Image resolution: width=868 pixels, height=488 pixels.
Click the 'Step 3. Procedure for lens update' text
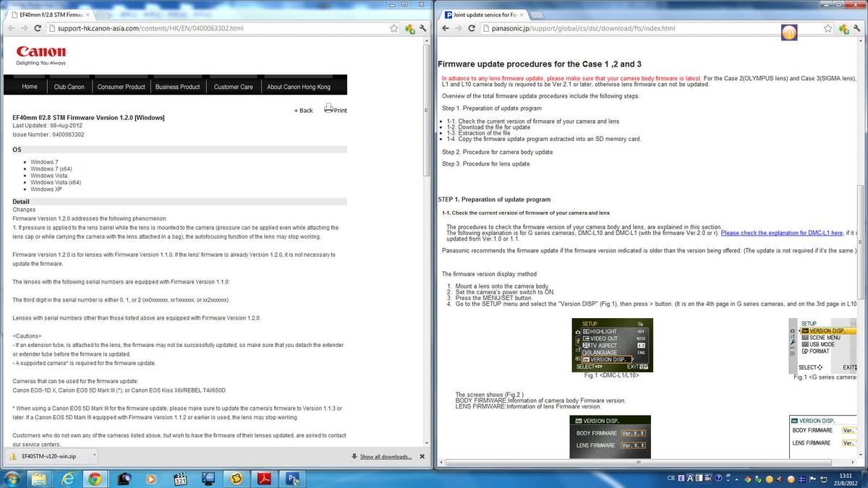pos(486,164)
